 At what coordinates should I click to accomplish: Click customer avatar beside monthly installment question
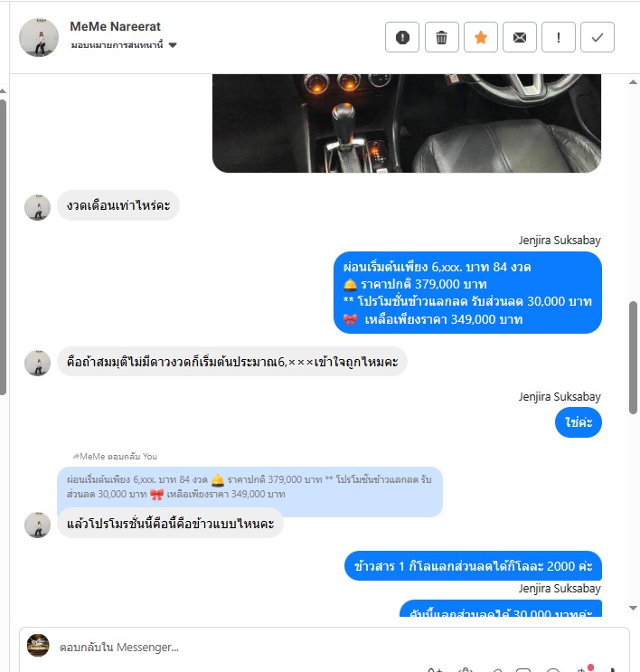[37, 207]
